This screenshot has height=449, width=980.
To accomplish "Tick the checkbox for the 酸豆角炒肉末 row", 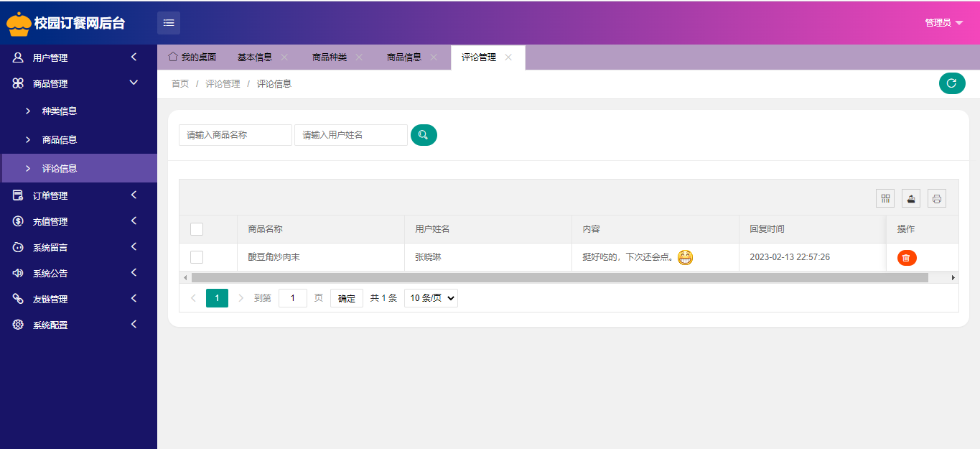I will (197, 257).
